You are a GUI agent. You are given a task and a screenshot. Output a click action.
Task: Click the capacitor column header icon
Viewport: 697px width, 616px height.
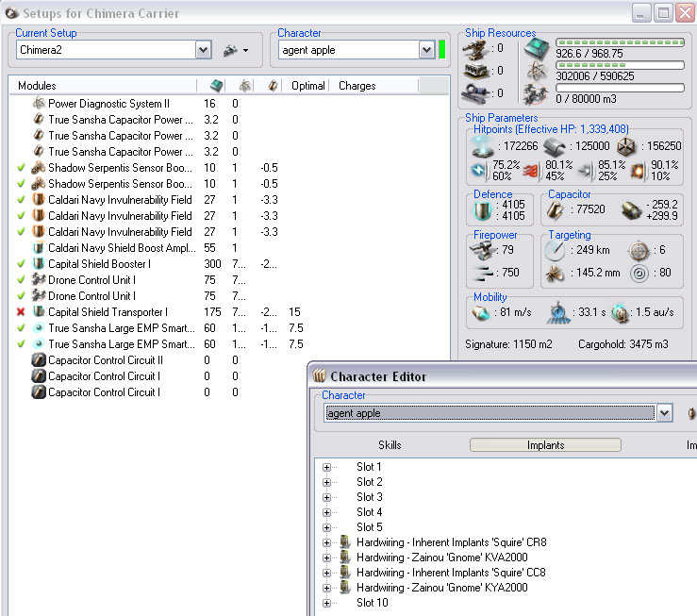point(274,85)
